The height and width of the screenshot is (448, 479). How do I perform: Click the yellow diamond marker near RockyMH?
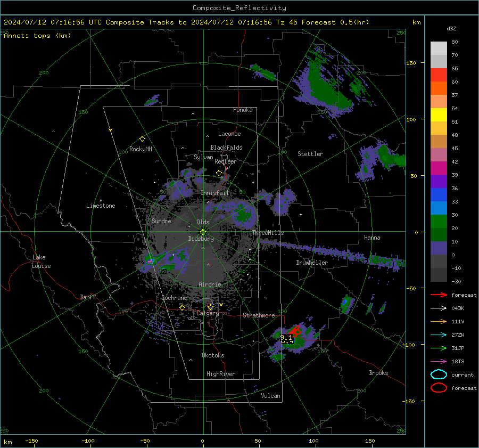[142, 139]
